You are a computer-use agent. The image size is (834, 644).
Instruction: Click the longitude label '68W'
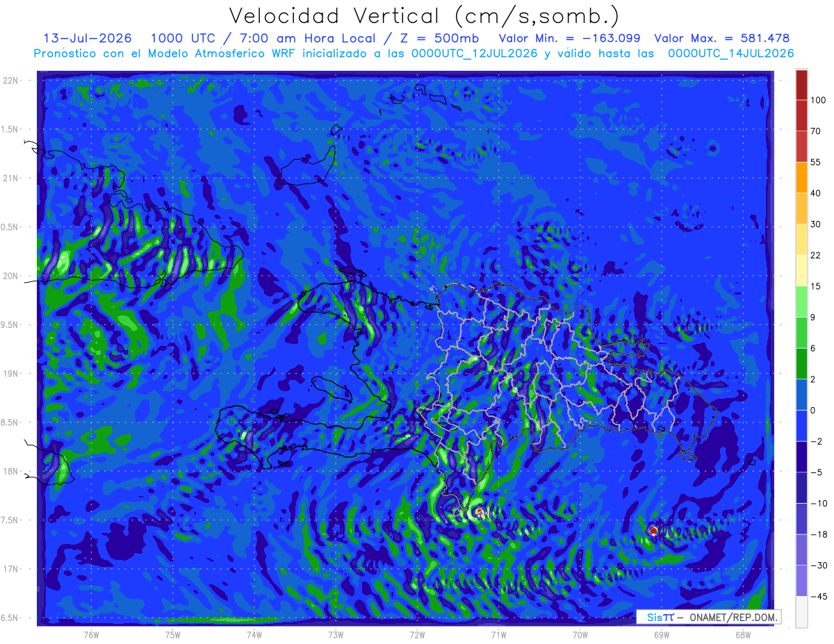click(742, 634)
